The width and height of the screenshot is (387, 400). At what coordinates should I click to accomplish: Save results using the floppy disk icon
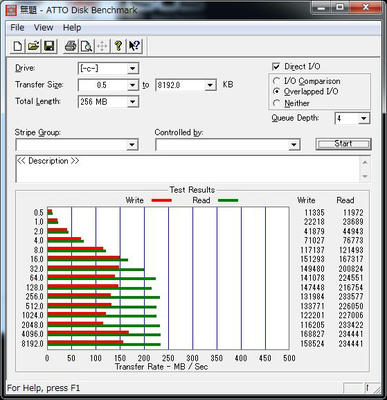pos(49,46)
